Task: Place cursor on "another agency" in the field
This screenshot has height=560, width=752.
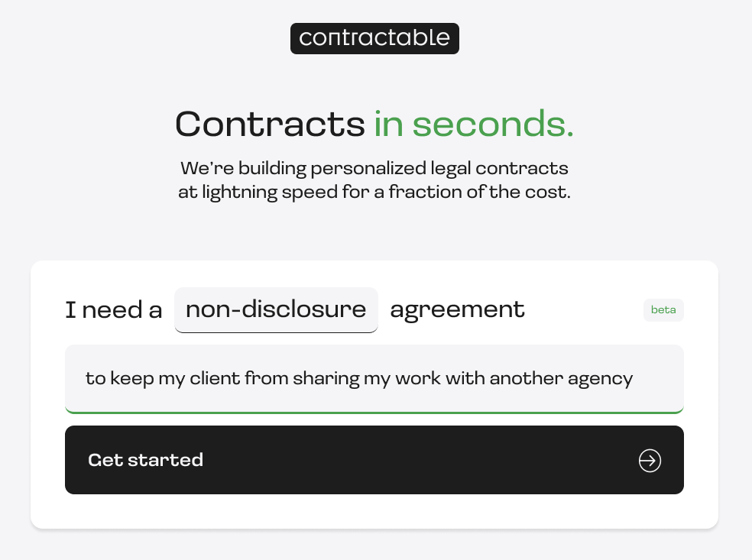Action: pos(561,379)
